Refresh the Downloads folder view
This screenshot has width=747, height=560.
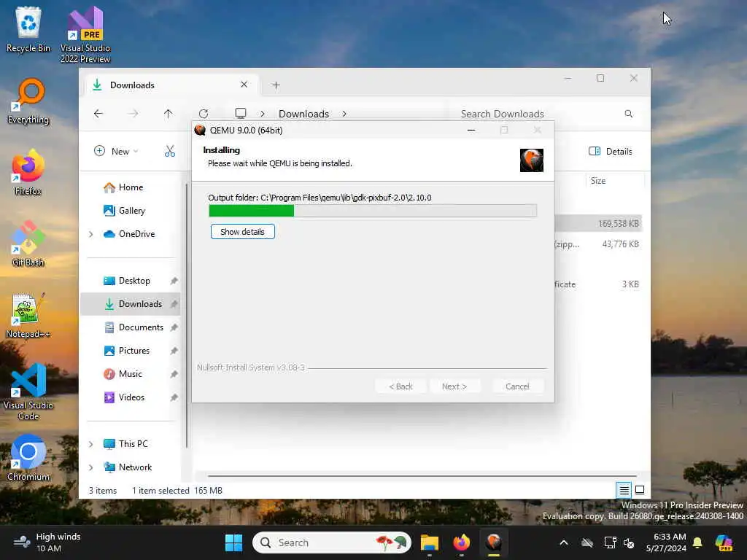point(204,113)
